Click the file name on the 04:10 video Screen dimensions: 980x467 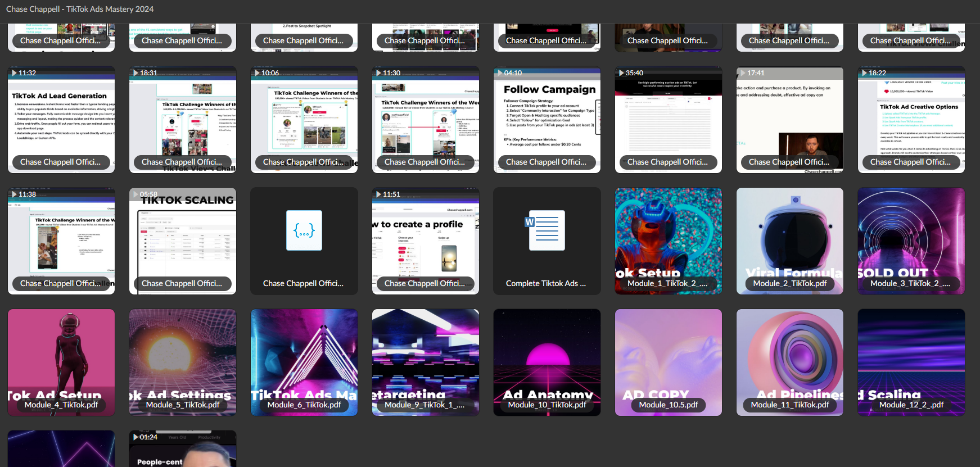(546, 162)
